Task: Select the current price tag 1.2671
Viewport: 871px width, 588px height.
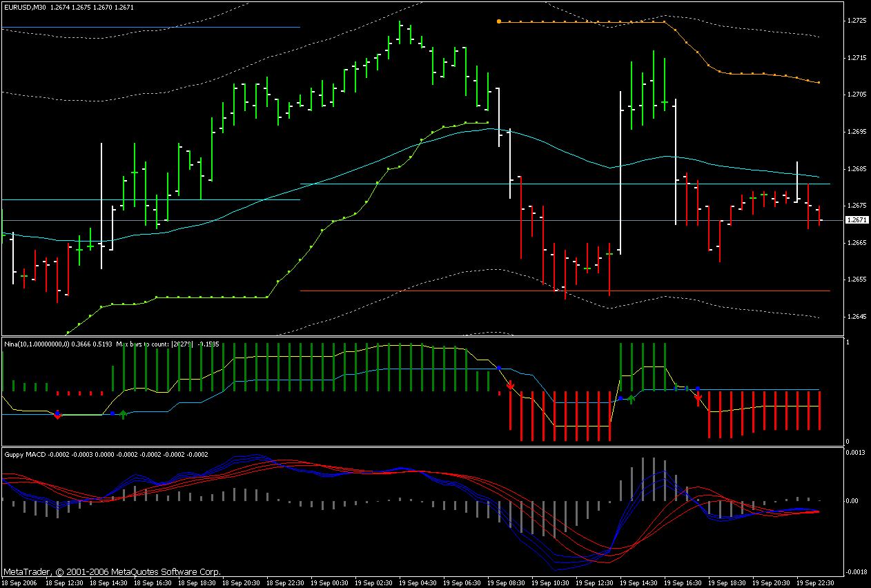Action: [858, 220]
